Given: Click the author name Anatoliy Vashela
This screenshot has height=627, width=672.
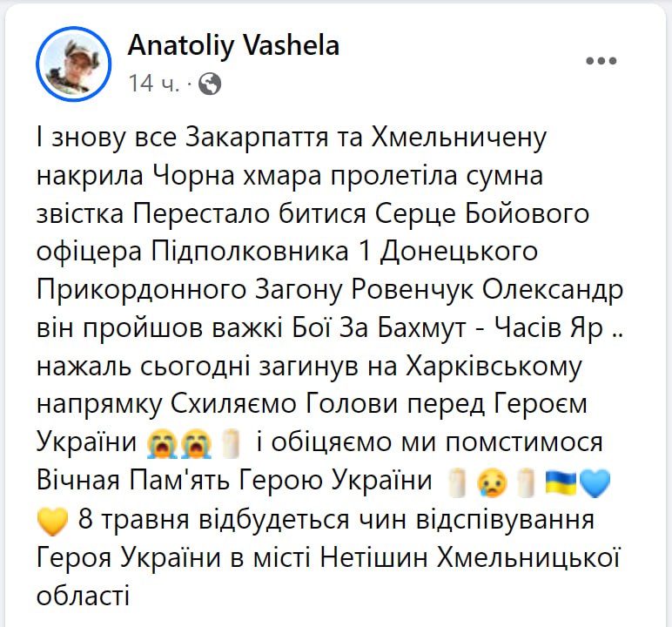Looking at the screenshot, I should click(x=233, y=45).
